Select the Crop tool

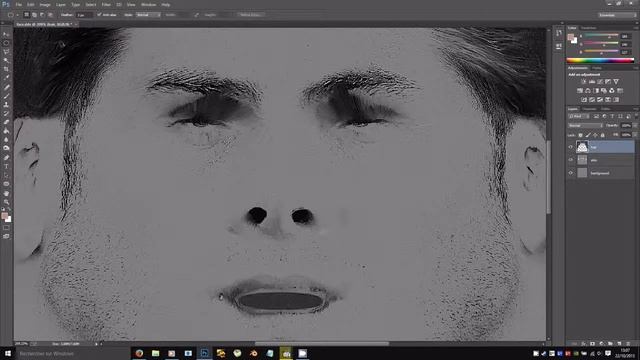(6, 69)
